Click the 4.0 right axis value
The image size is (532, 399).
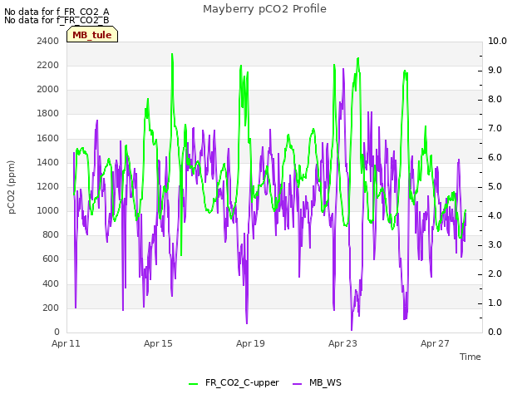click(x=495, y=216)
